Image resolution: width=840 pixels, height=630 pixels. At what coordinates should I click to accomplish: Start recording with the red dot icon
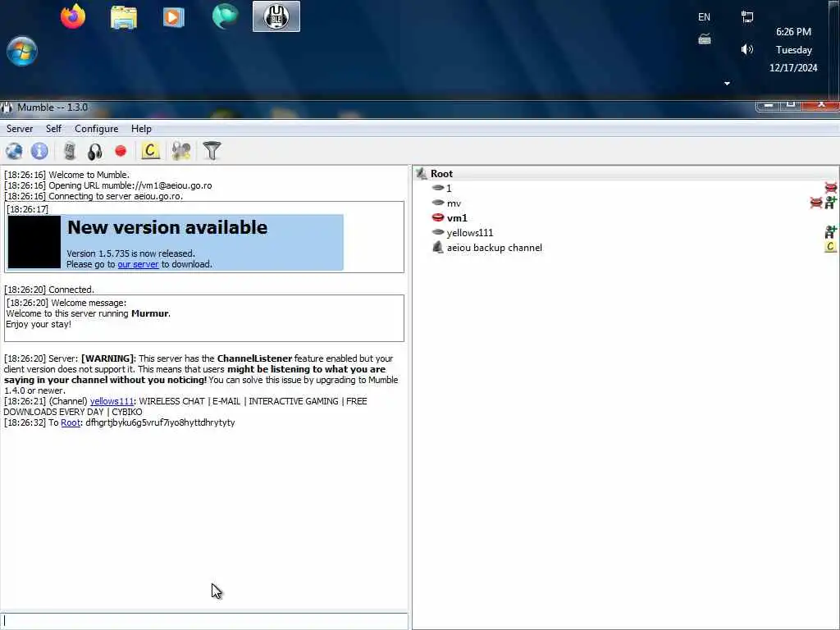click(121, 151)
